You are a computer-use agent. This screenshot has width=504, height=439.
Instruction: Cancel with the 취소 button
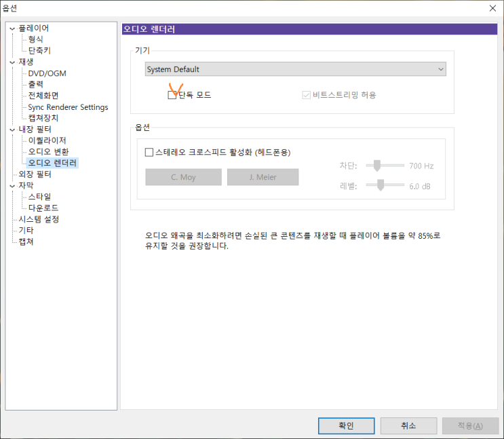tap(408, 426)
